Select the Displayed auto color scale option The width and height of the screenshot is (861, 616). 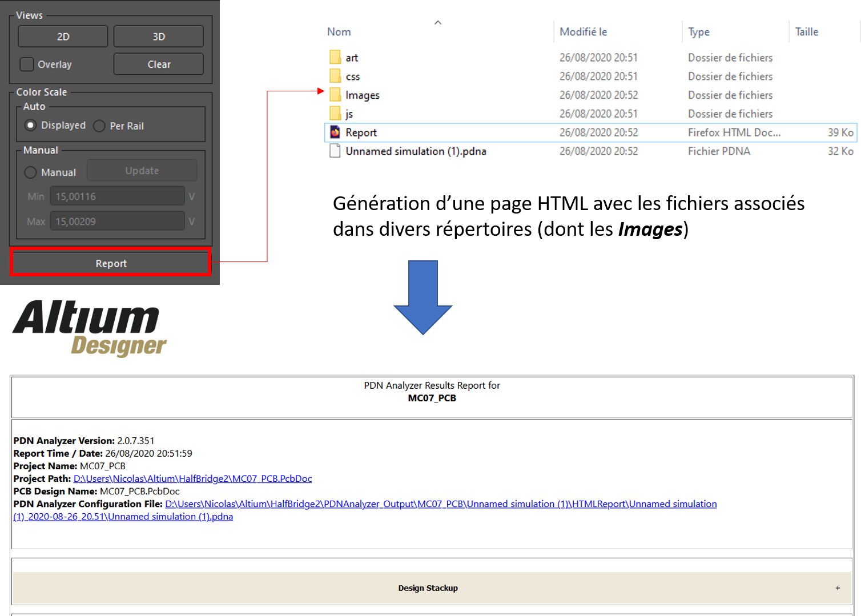click(31, 125)
